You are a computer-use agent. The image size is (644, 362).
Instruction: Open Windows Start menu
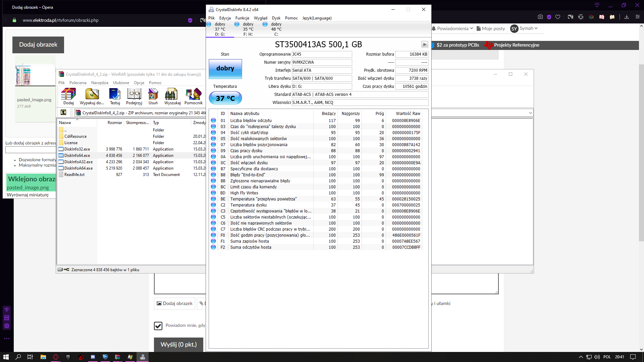[6, 357]
